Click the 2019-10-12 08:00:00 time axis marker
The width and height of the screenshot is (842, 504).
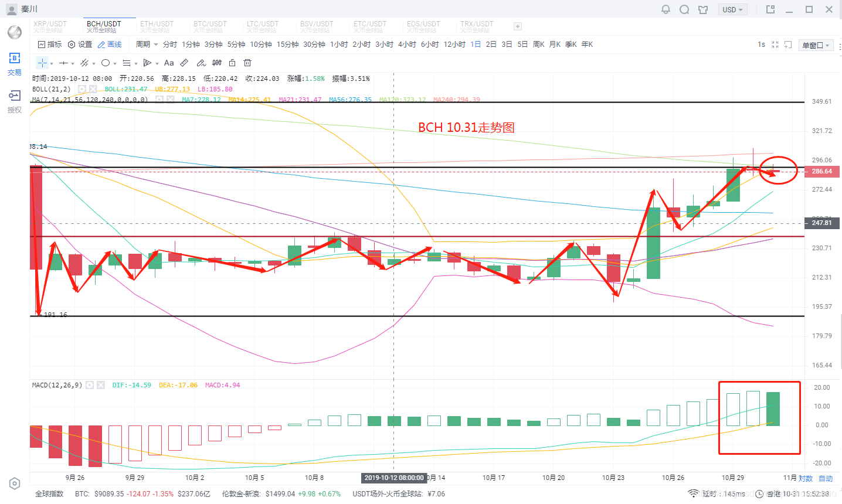(394, 478)
